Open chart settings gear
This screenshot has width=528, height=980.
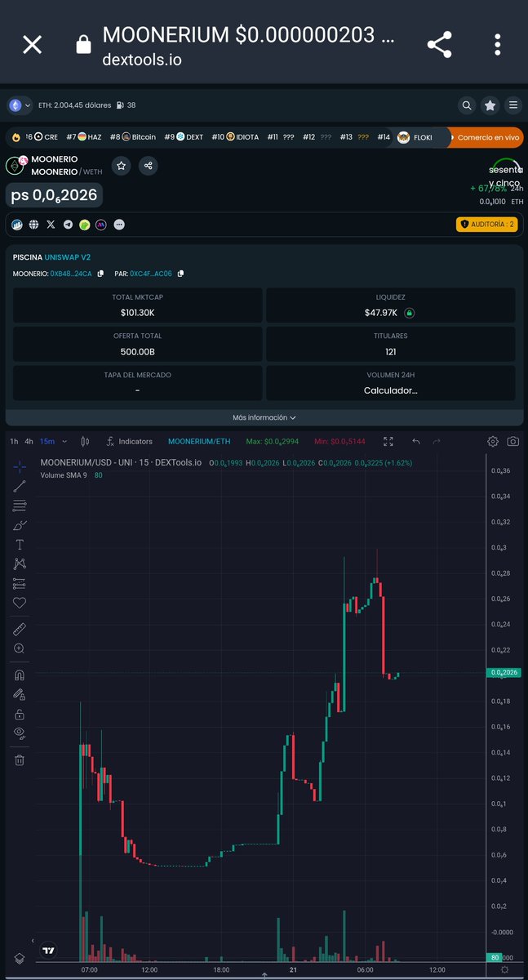pos(493,442)
